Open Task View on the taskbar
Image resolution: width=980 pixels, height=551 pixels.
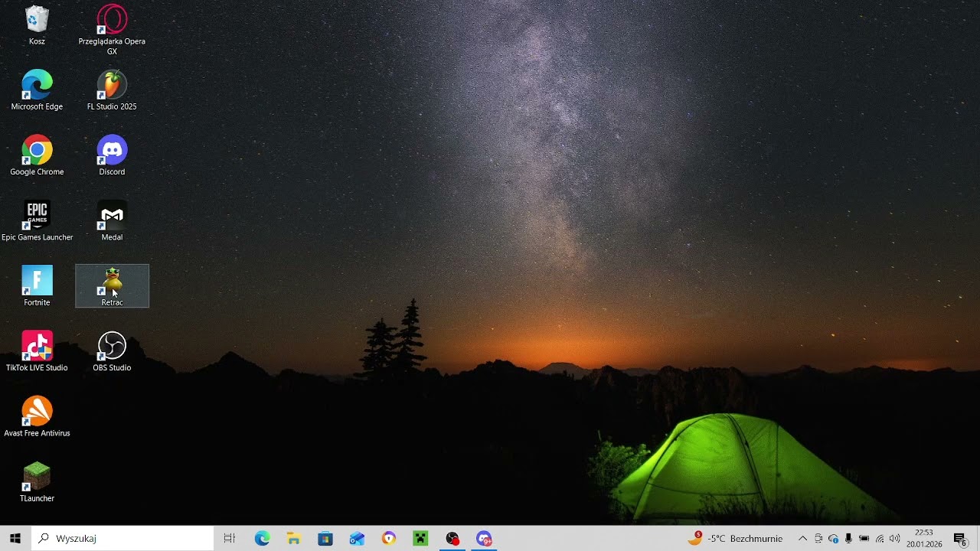(229, 538)
